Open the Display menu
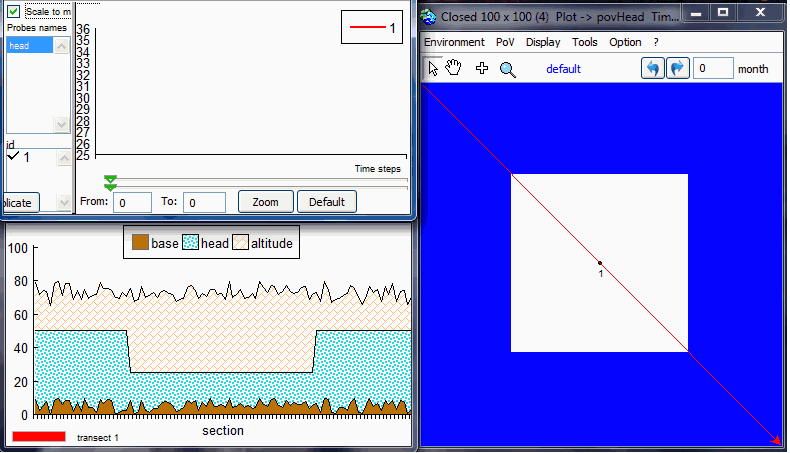790x453 pixels. pos(543,42)
